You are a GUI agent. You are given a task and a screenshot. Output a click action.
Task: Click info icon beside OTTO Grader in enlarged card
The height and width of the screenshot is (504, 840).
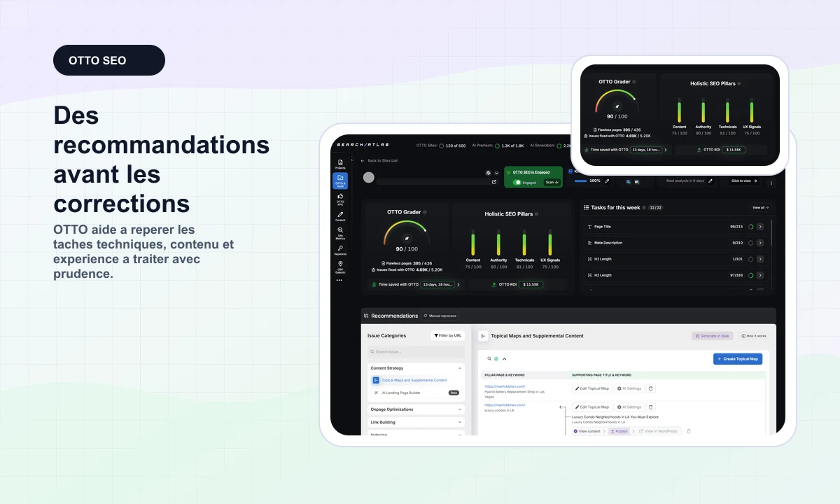click(634, 82)
